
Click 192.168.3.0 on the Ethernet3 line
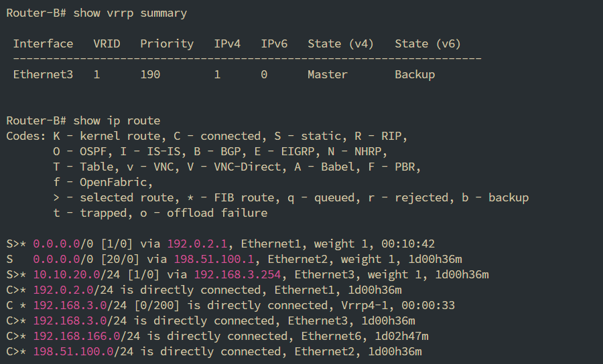(70, 321)
